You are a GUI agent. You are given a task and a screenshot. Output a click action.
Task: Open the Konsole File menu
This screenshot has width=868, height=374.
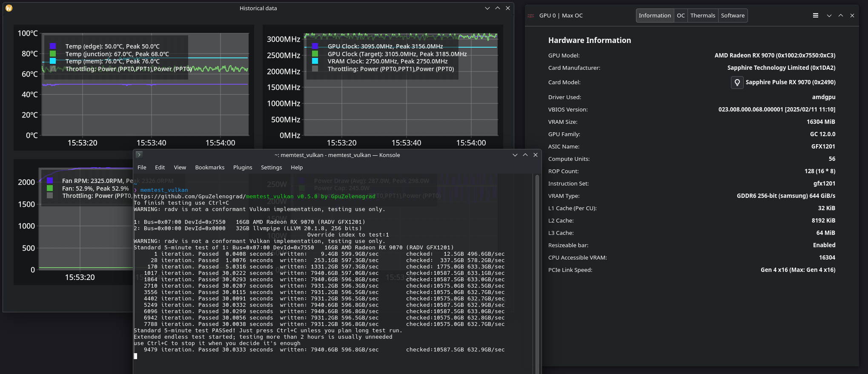click(142, 167)
